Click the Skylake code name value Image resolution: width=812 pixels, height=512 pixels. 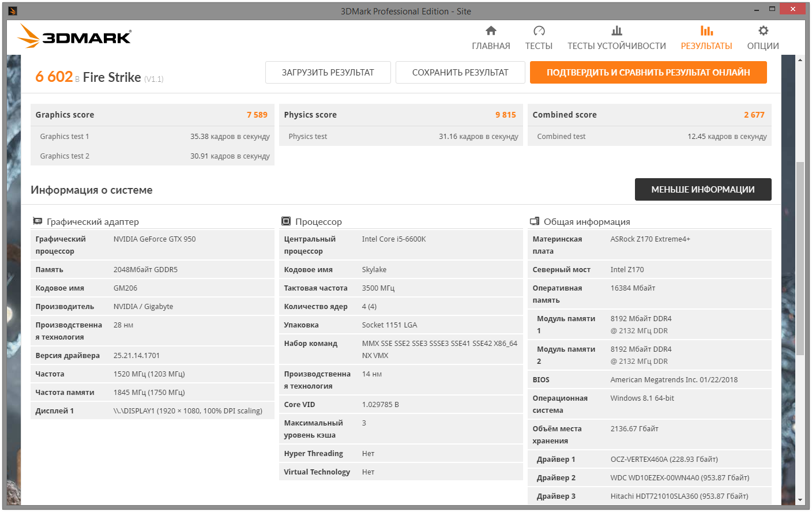[374, 270]
